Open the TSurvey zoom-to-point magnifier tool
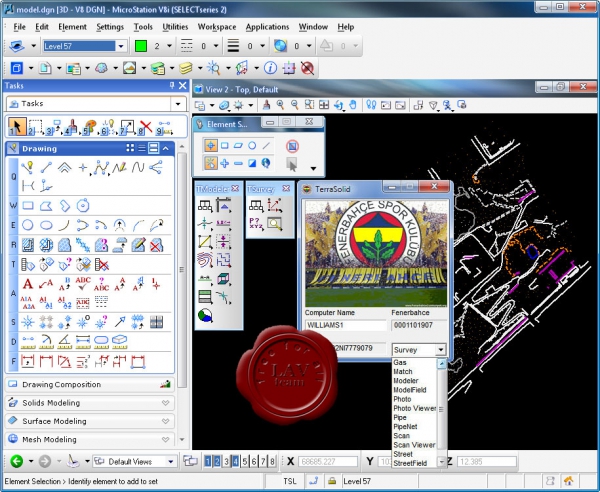This screenshot has height=492, width=600. point(275,224)
